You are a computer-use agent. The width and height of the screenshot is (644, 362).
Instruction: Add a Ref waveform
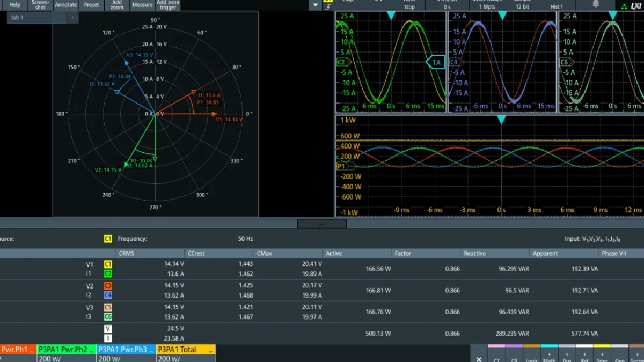(584, 354)
